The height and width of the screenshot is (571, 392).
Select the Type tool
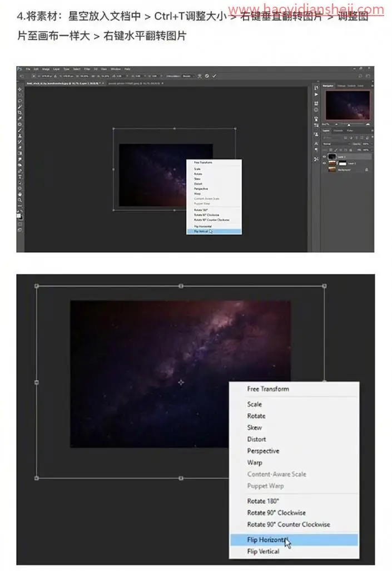click(19, 176)
